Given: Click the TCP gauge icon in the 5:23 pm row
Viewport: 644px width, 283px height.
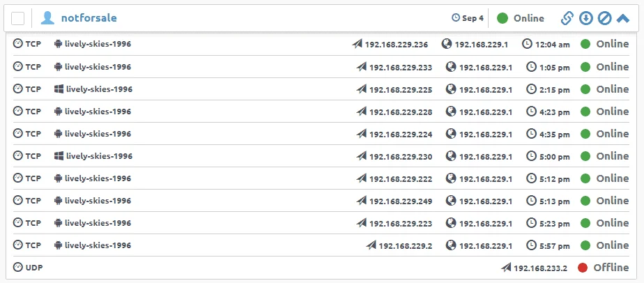Looking at the screenshot, I should [17, 222].
